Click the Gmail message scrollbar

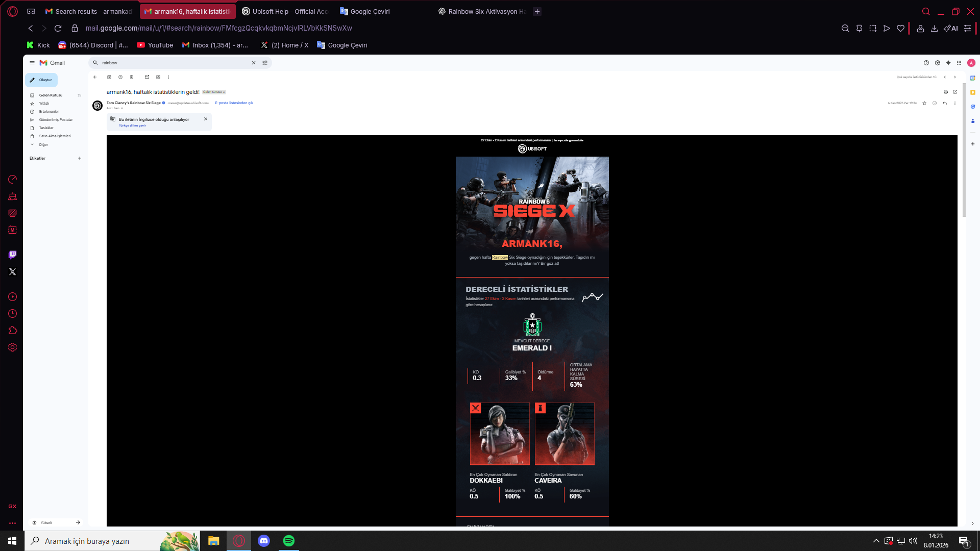pos(964,151)
